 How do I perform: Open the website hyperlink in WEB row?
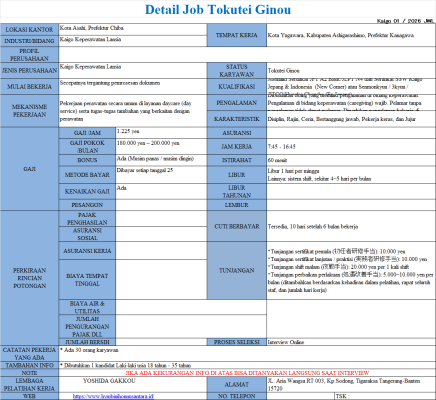point(113,396)
